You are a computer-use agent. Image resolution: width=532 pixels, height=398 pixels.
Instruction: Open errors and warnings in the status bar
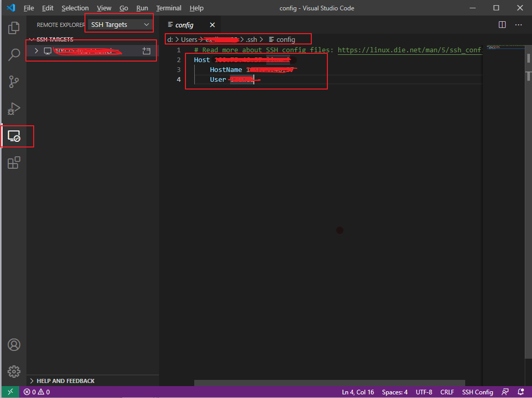coord(37,392)
